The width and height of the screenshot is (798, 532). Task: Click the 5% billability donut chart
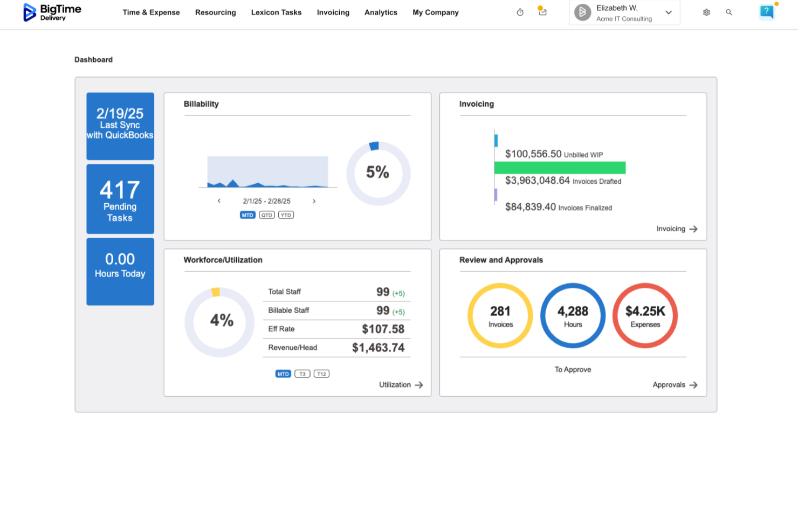[x=378, y=173]
